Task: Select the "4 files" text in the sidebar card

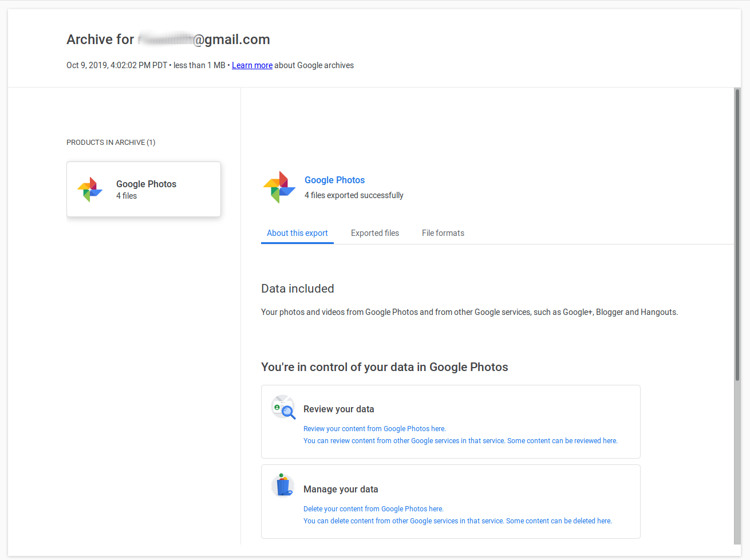Action: tap(127, 196)
